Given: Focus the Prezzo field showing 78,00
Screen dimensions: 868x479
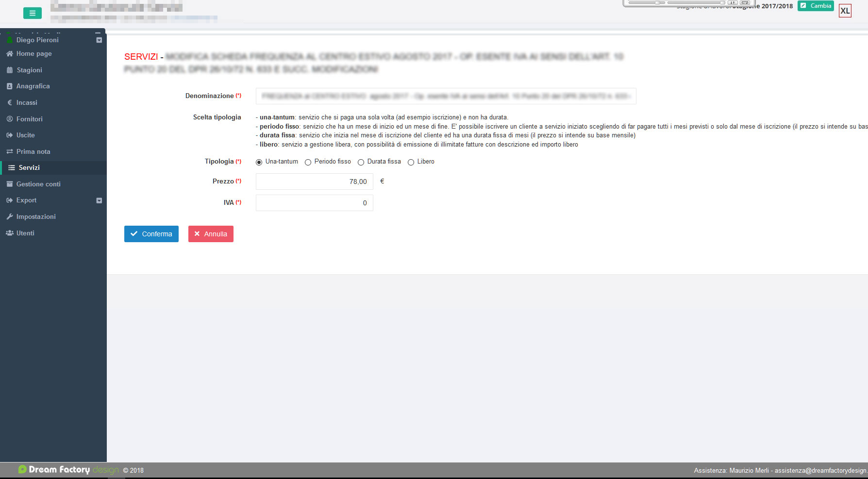Looking at the screenshot, I should 315,182.
